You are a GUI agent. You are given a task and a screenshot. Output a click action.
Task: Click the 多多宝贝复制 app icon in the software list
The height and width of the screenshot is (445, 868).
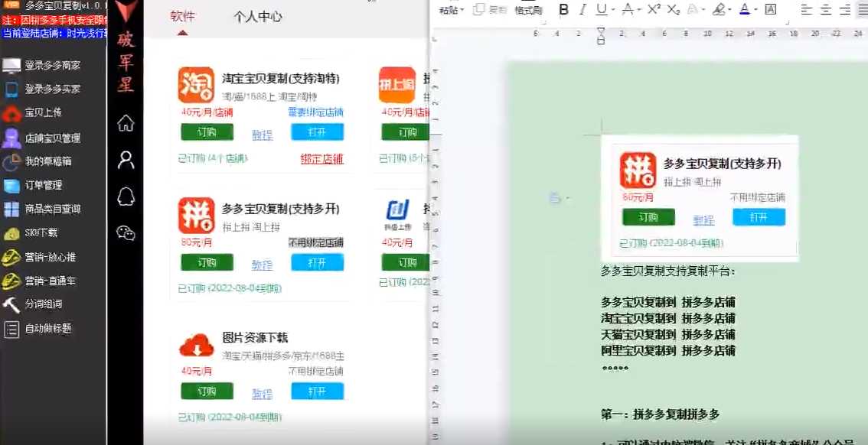tap(196, 215)
